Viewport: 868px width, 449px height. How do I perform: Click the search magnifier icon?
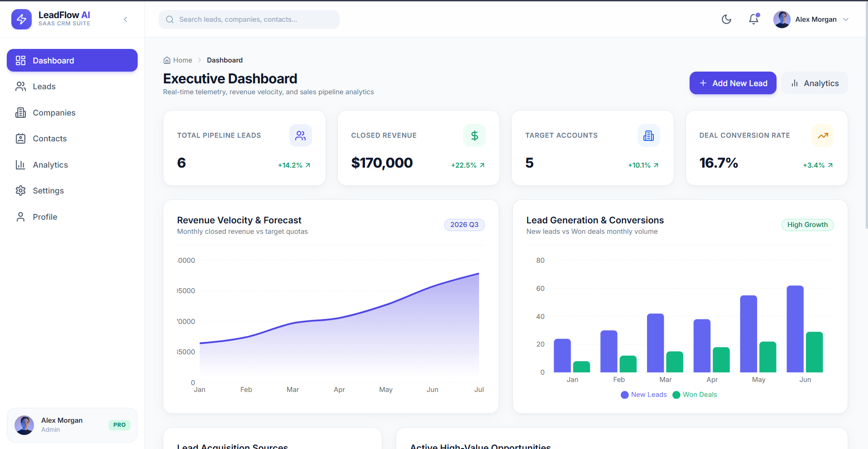click(170, 19)
